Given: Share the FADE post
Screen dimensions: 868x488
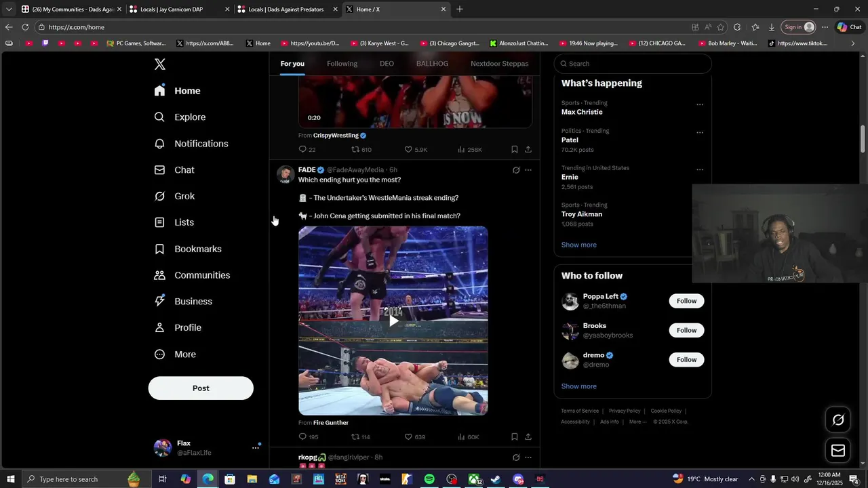Looking at the screenshot, I should pos(528,437).
